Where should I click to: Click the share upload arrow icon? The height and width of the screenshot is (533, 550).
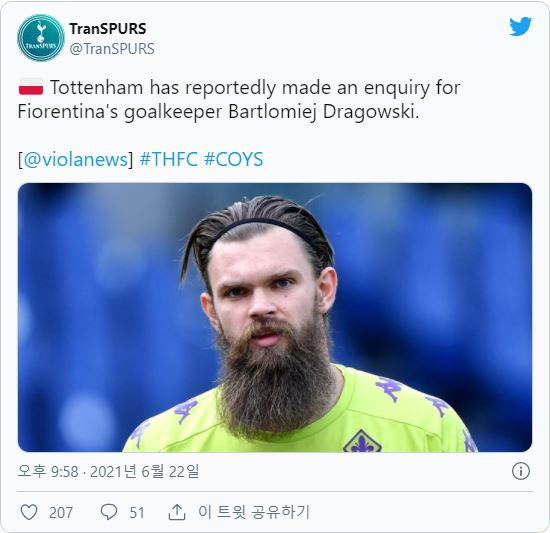177,512
